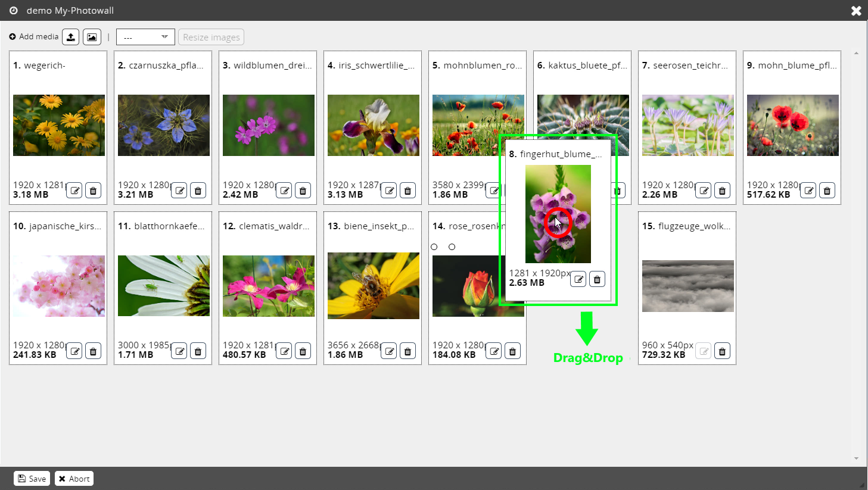The image size is (868, 490).
Task: Select the fingerhut_blume foxglove thumbnail
Action: (x=558, y=214)
